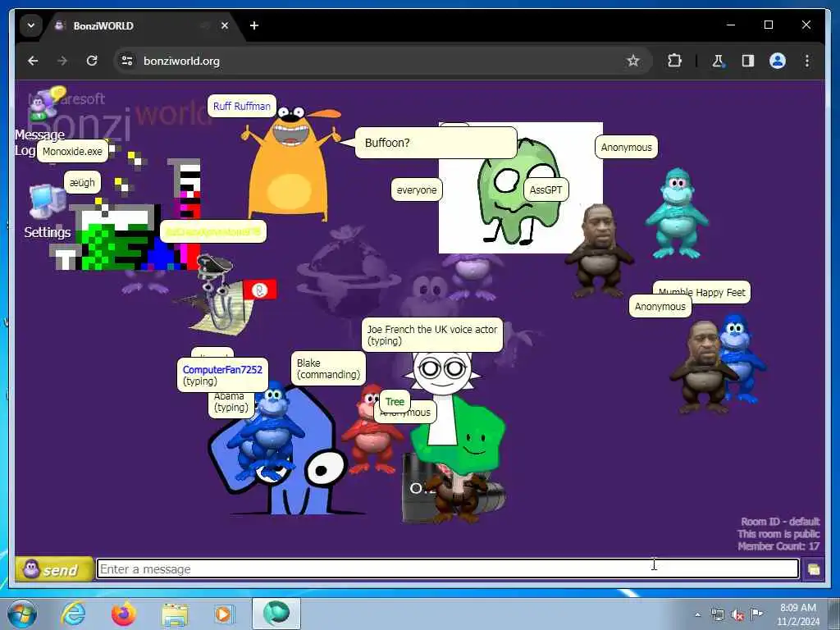Launch Internet Explorer from taskbar
This screenshot has width=840, height=630.
click(x=73, y=614)
